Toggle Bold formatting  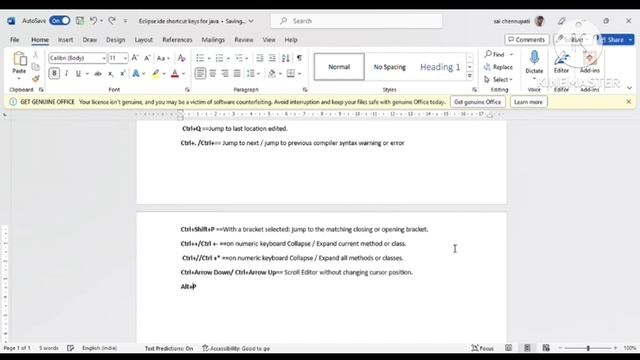[x=54, y=73]
